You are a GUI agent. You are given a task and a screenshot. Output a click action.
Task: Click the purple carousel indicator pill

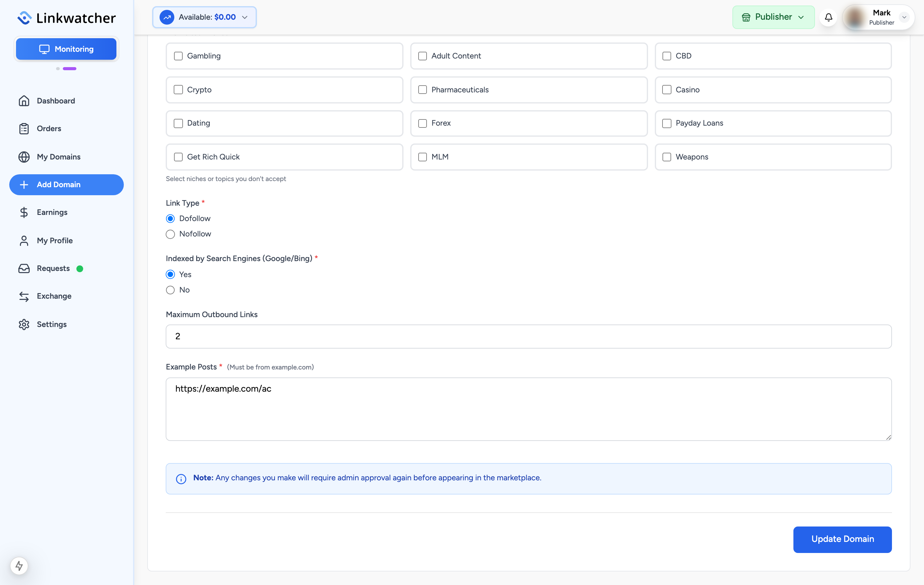click(x=69, y=69)
